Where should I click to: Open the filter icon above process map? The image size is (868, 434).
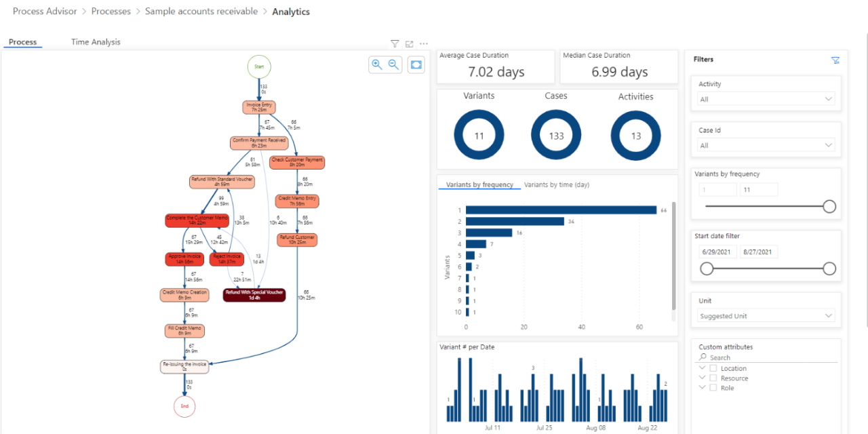(395, 43)
